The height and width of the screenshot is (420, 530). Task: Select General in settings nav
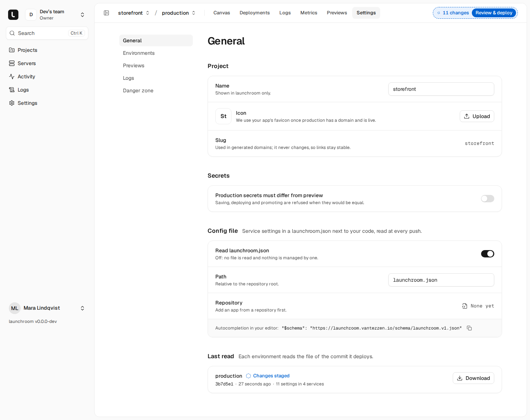(x=156, y=40)
